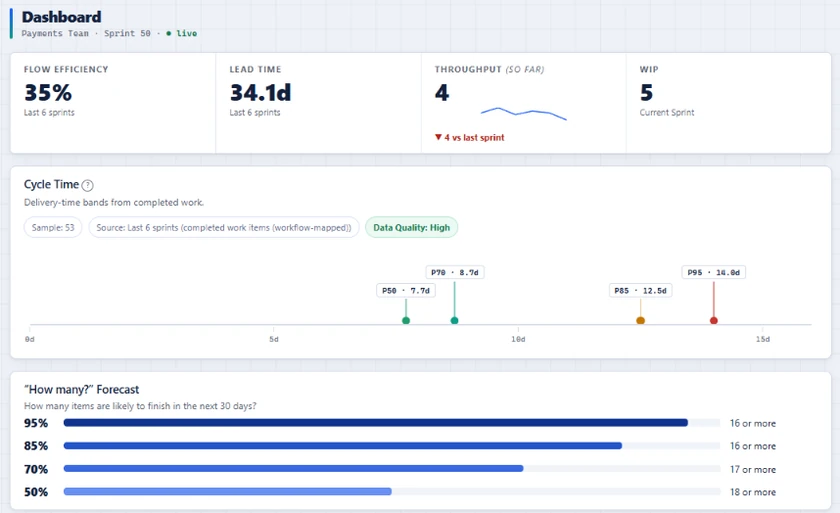Screen dimensions: 840x513
Task: Select the P95 red marker dot
Action: (x=714, y=320)
